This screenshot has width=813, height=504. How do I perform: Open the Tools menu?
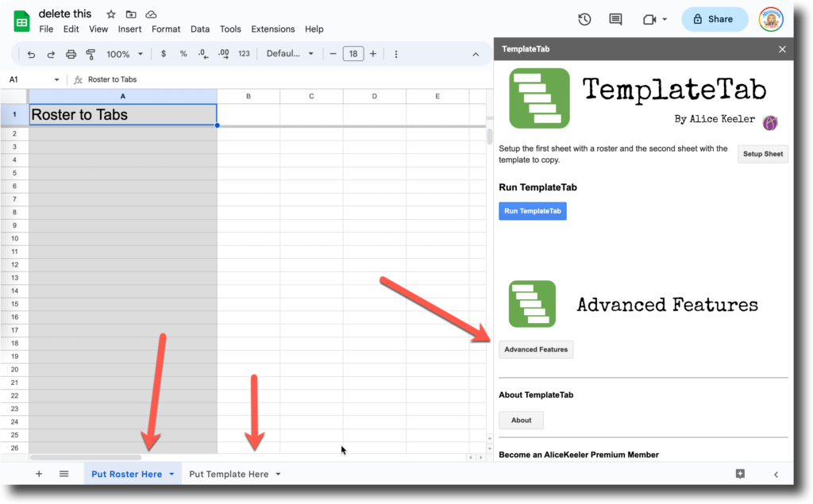230,29
